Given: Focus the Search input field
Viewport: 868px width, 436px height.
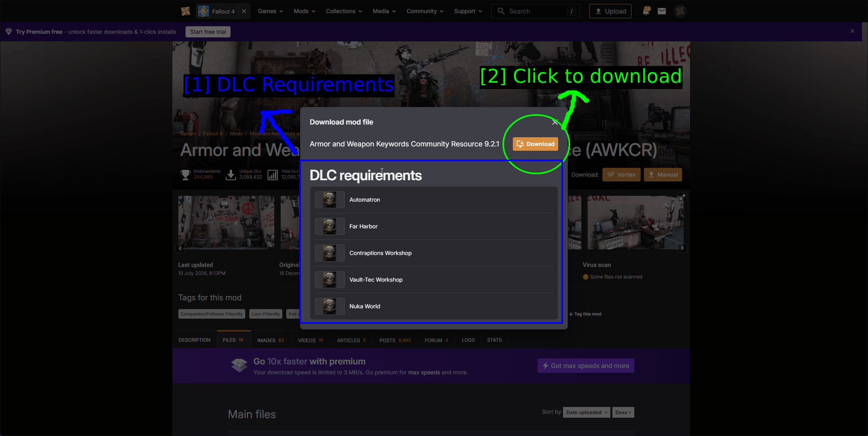Looking at the screenshot, I should (x=535, y=11).
